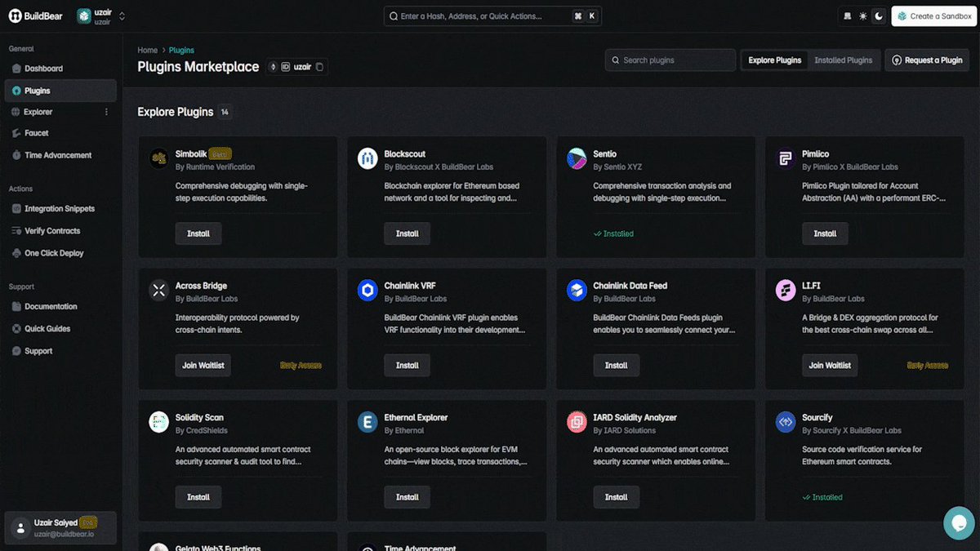Click the IARD Solidity Analyzer plugin logo
980x551 pixels.
point(577,422)
